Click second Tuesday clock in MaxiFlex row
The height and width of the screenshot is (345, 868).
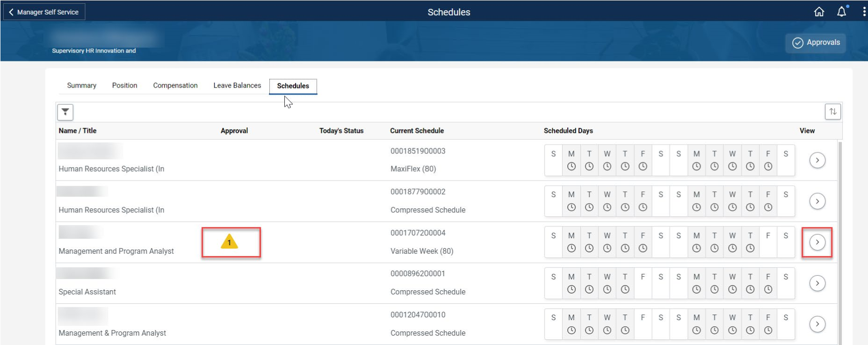715,166
